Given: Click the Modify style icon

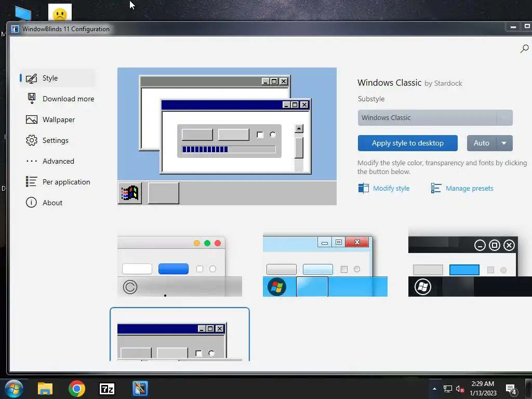Looking at the screenshot, I should 363,188.
